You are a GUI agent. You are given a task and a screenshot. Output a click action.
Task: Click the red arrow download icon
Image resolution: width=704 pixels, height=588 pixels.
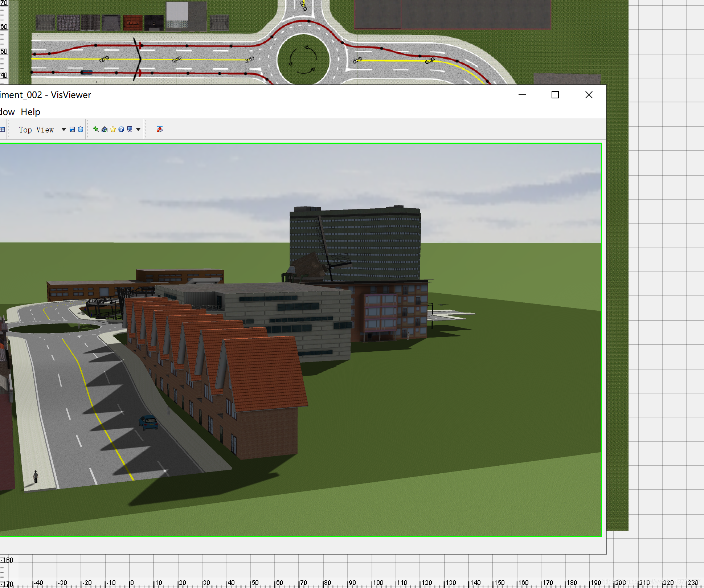(x=159, y=130)
